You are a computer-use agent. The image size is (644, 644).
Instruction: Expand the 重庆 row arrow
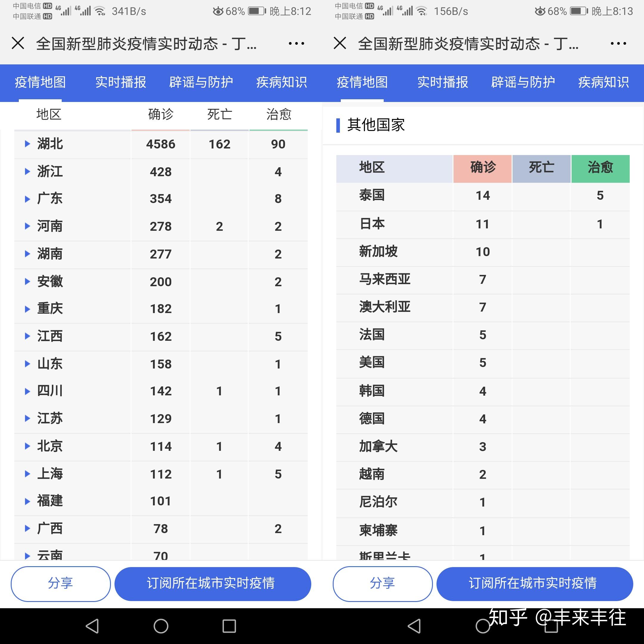tap(27, 309)
